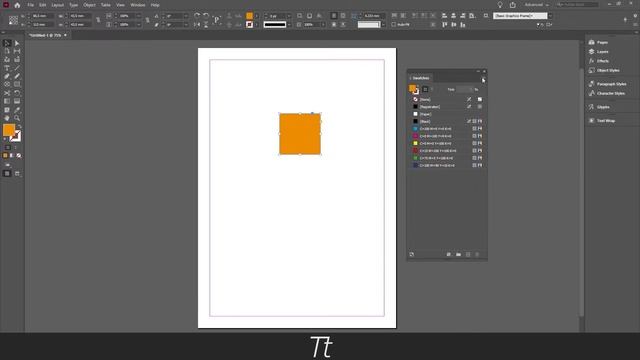
Task: Select the [None] swatch
Action: (447, 99)
